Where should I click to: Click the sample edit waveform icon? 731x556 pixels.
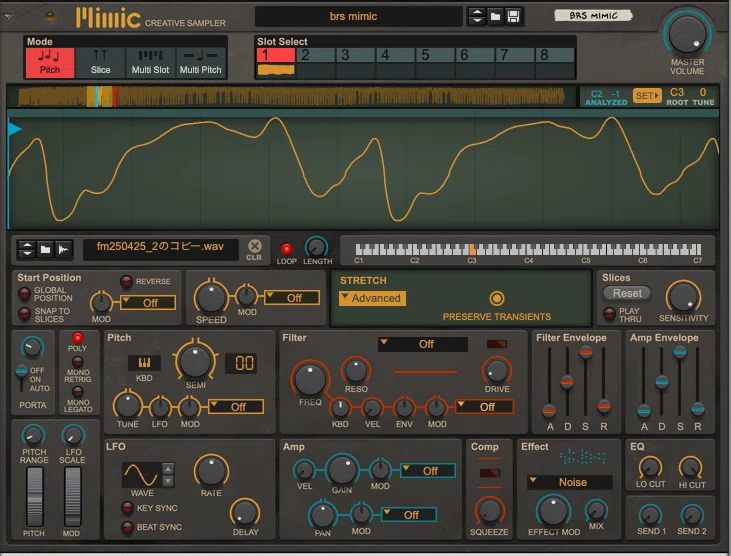point(64,250)
